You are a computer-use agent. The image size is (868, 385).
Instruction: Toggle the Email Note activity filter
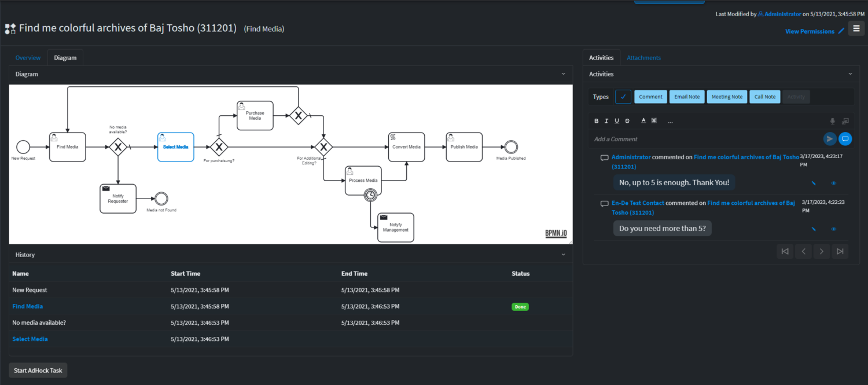pos(687,97)
